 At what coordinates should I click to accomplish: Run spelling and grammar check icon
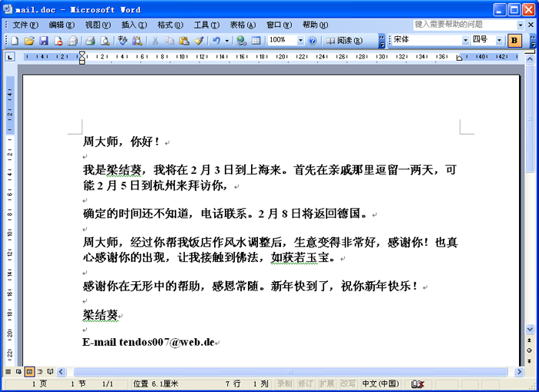click(122, 41)
